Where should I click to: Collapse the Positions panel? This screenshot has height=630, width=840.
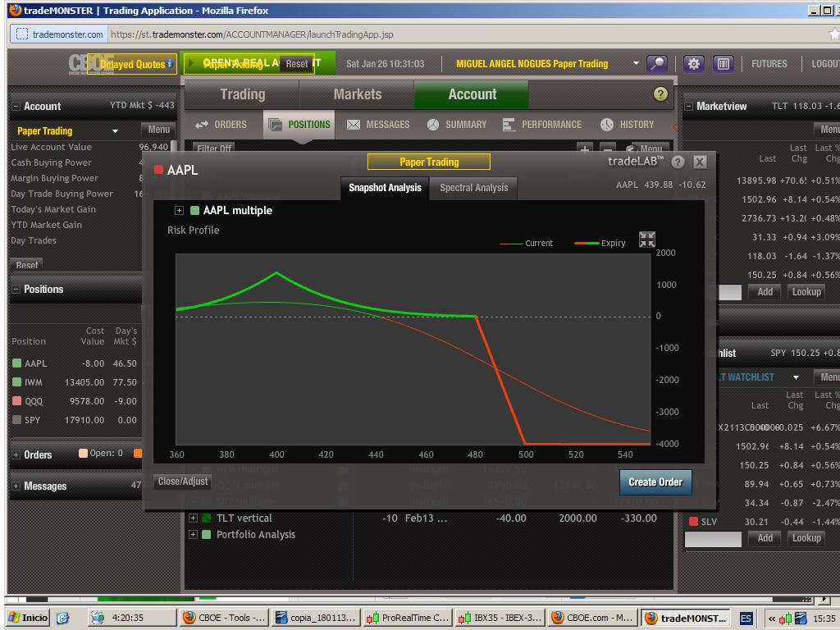pos(16,290)
